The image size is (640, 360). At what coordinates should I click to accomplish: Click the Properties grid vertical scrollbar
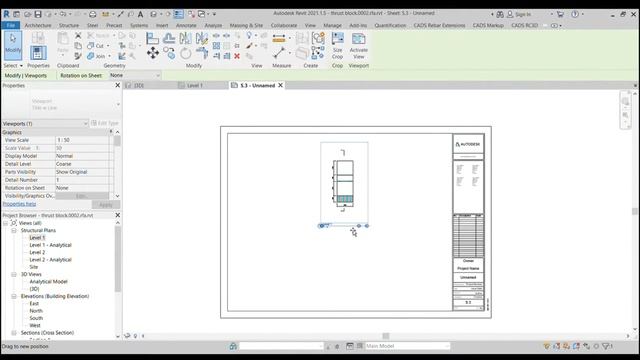point(118,141)
